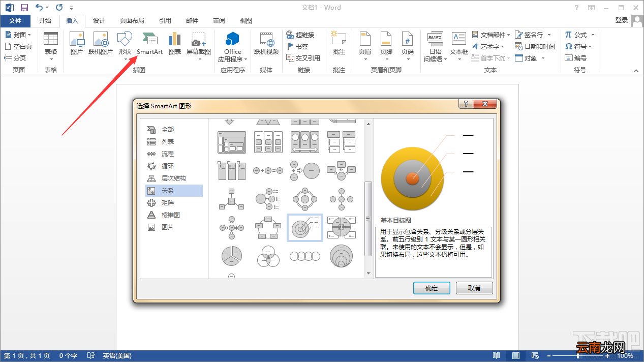Switch to the 视图 view tab
The height and width of the screenshot is (362, 644).
pos(246,21)
